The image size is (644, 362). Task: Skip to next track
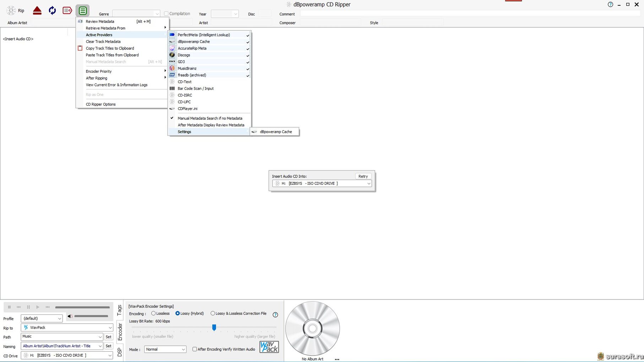[48, 307]
